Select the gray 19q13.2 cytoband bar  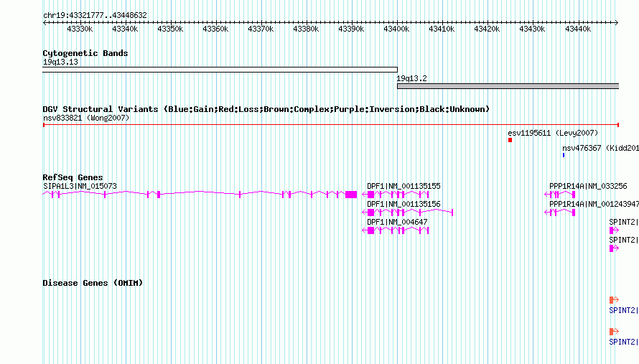tap(508, 86)
